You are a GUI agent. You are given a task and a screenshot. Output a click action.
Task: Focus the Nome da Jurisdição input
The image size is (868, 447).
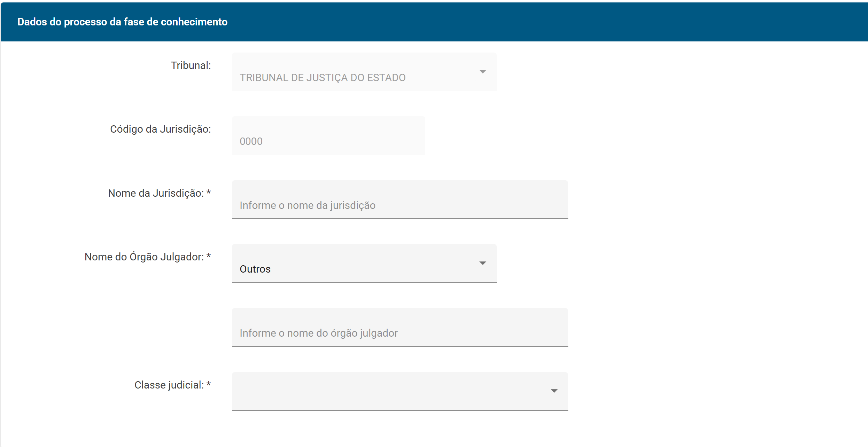point(400,199)
